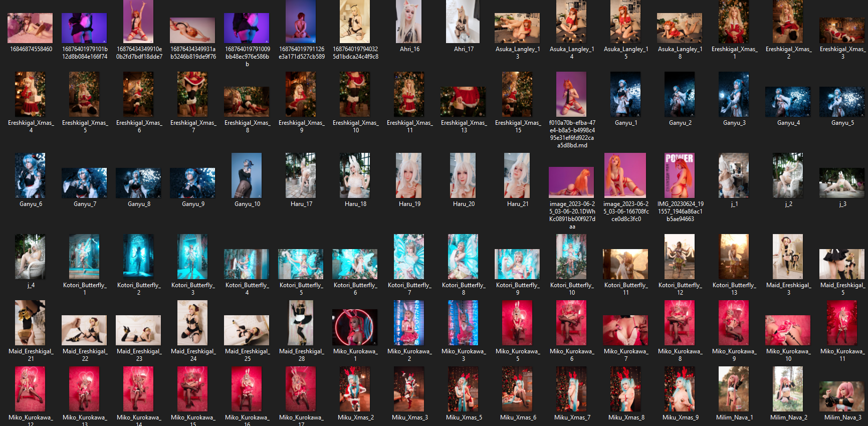The image size is (868, 426).
Task: Select the Milim_Nava_1 thumbnail
Action: pyautogui.click(x=734, y=389)
